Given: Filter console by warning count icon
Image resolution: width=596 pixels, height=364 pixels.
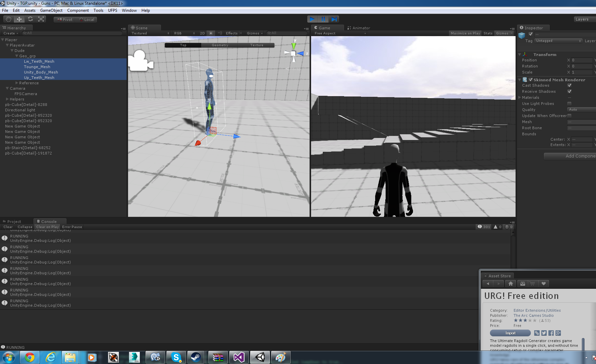Looking at the screenshot, I should (497, 227).
